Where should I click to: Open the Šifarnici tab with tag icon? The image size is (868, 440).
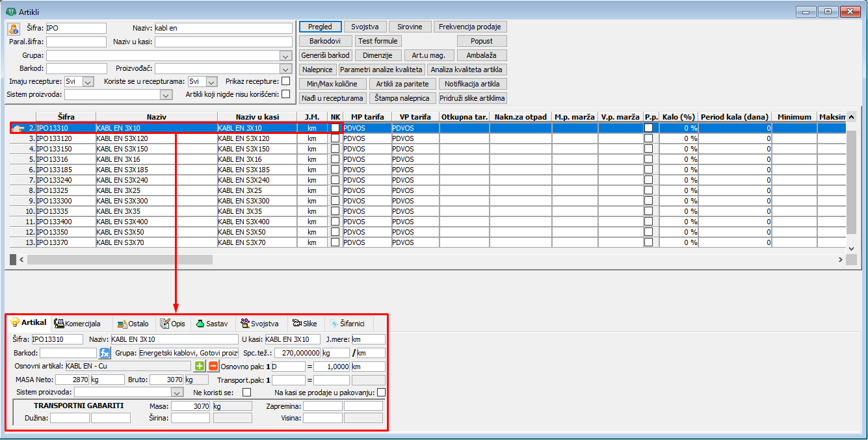348,324
